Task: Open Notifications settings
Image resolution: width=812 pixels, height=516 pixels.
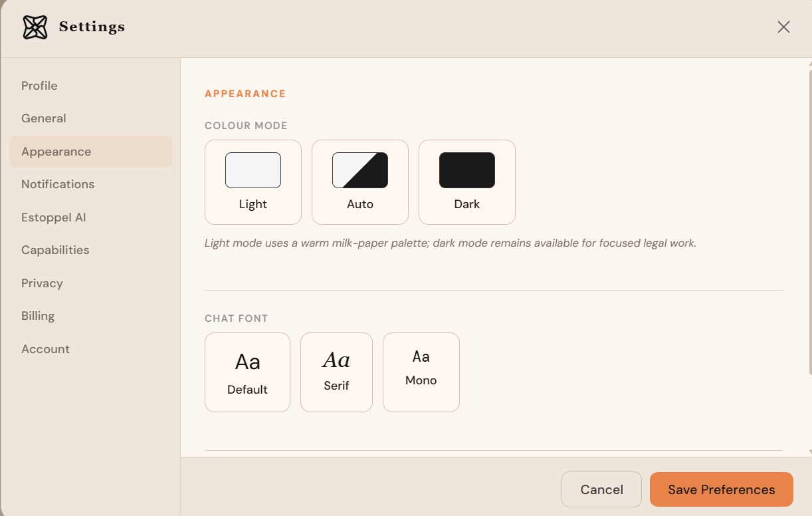Action: (90, 184)
